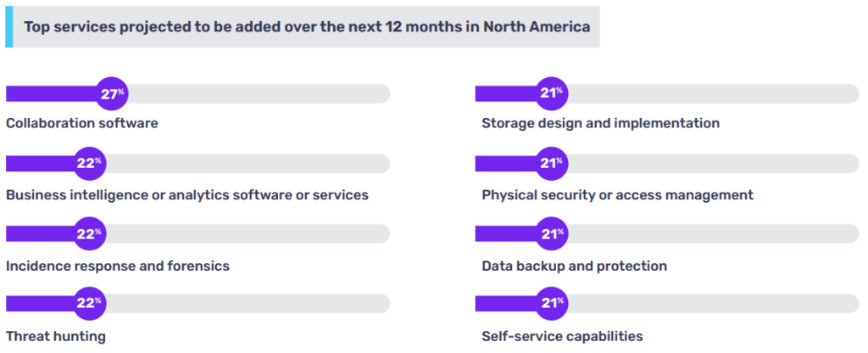
Task: Open the Business intelligence or analytics software label
Action: click(187, 194)
